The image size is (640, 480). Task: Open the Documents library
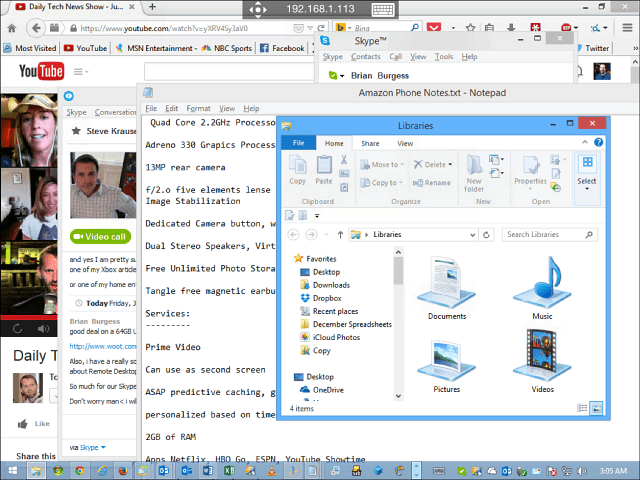(x=447, y=288)
